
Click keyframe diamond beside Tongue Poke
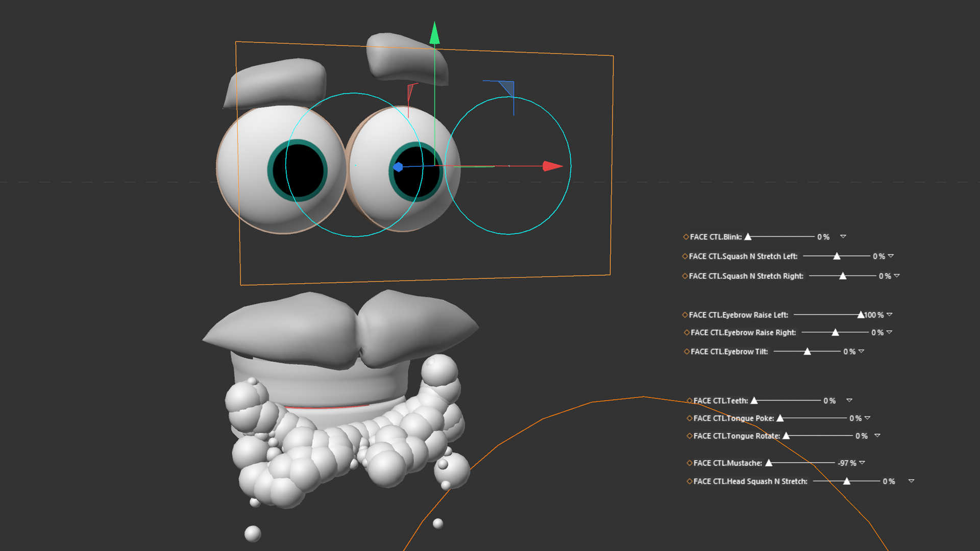point(690,418)
